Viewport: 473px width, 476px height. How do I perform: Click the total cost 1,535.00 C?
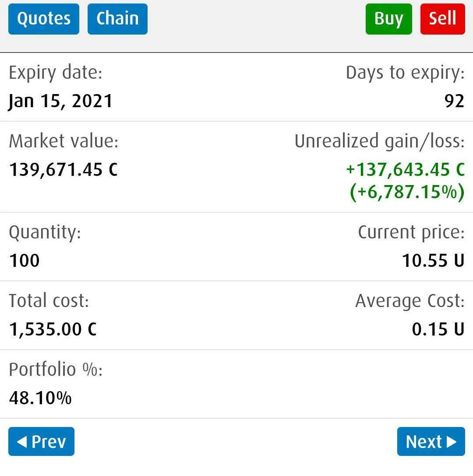[53, 329]
